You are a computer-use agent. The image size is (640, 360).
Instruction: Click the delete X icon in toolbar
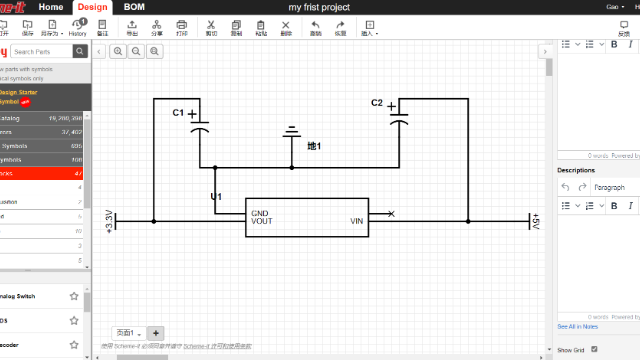click(286, 28)
